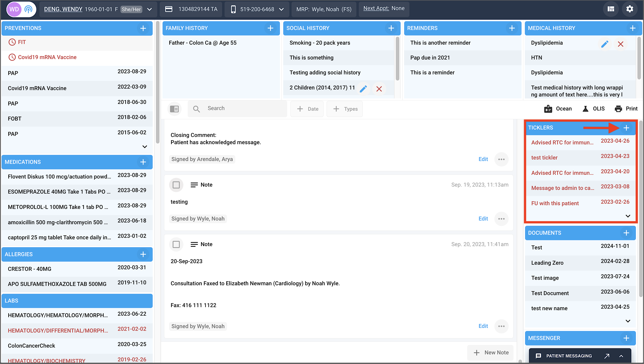
Task: Edit Dyslipidemia entry with pencil icon
Action: (x=604, y=44)
